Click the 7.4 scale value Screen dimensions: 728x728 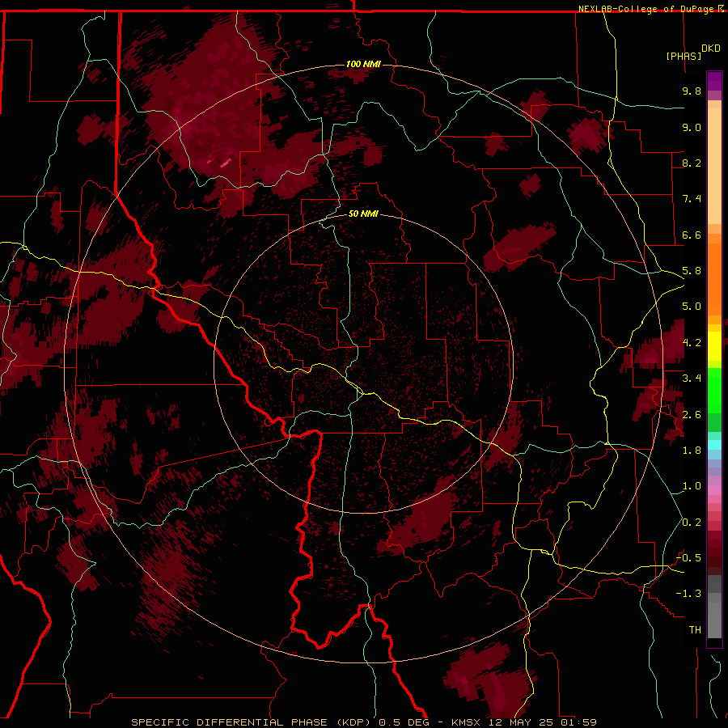692,199
